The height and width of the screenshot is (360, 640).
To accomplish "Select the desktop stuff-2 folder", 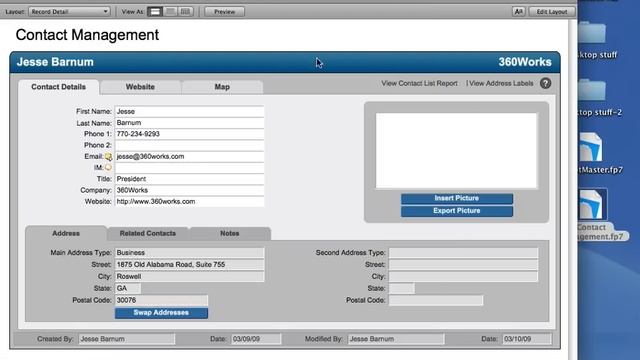I will pyautogui.click(x=599, y=97).
